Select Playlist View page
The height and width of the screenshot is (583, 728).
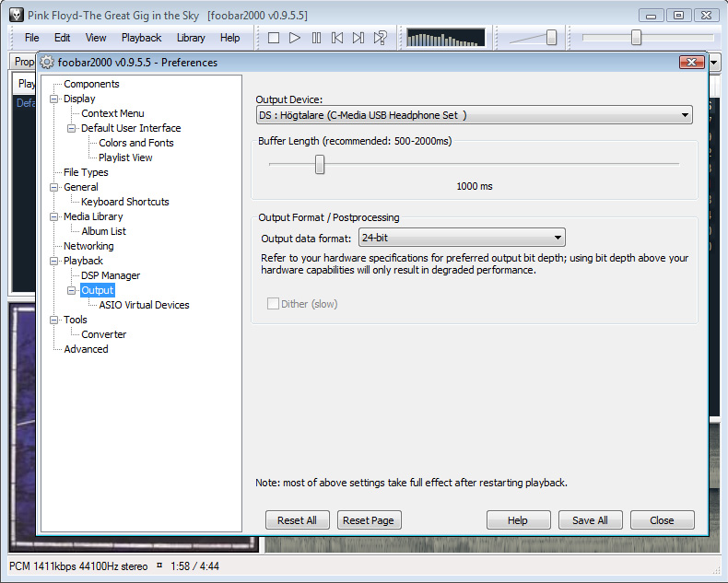125,157
